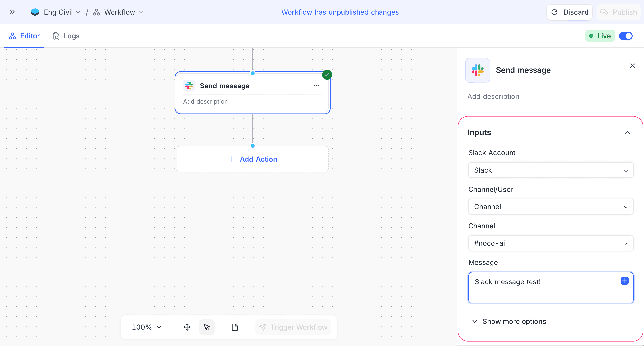This screenshot has height=346, width=644.
Task: Click the Add Action button
Action: (252, 159)
